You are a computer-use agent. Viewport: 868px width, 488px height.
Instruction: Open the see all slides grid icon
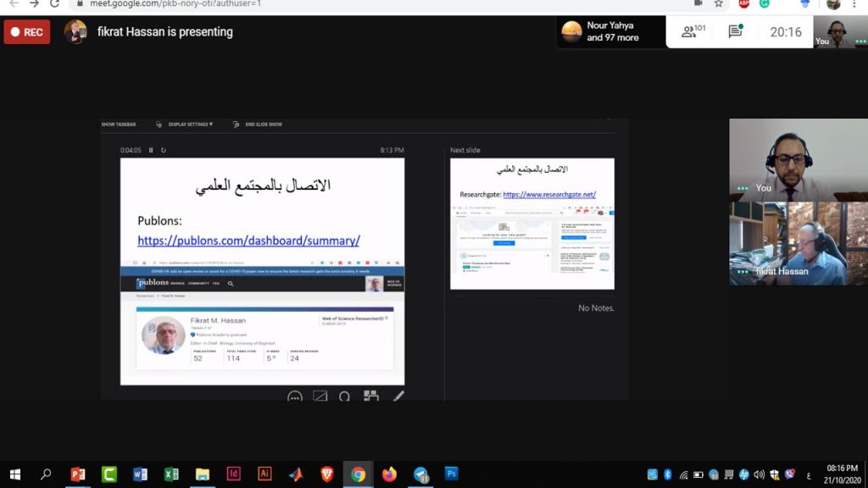[x=370, y=396]
